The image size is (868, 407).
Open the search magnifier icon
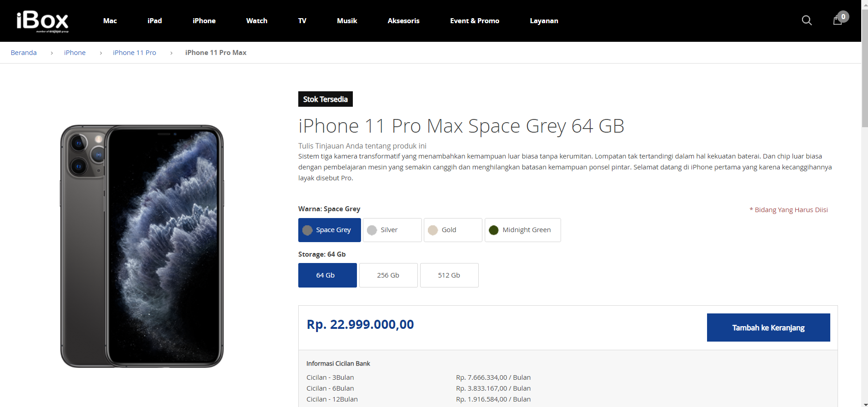[x=807, y=20]
